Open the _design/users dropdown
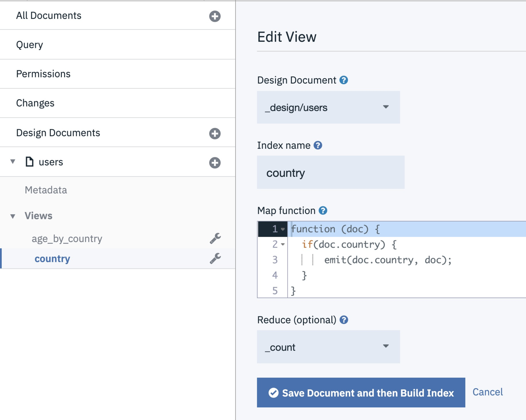Viewport: 526px width, 420px height. (x=328, y=107)
